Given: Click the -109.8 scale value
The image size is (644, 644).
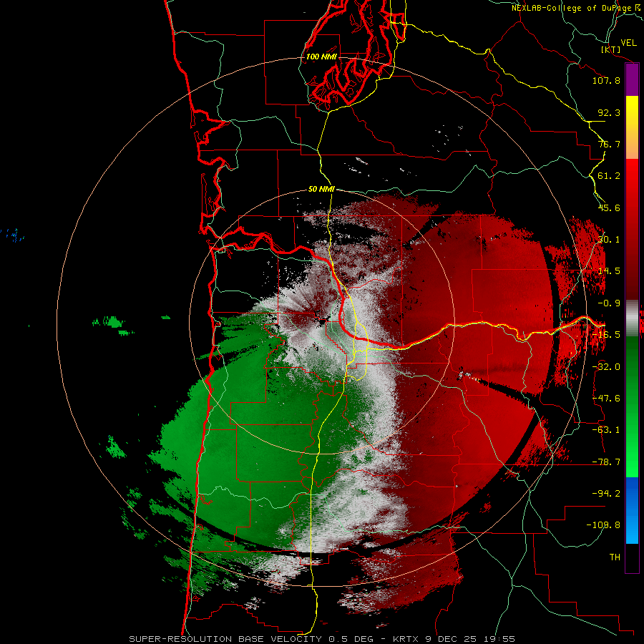Looking at the screenshot, I should click(x=603, y=525).
